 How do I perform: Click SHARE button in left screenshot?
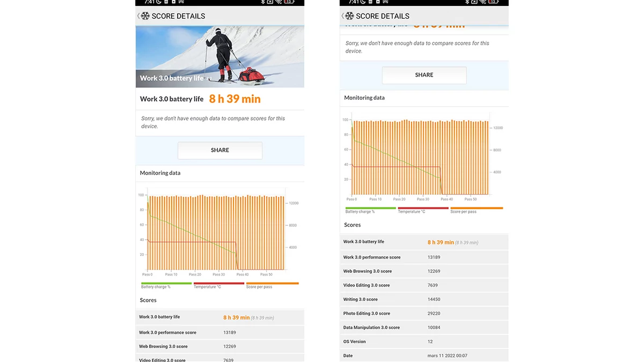tap(220, 150)
